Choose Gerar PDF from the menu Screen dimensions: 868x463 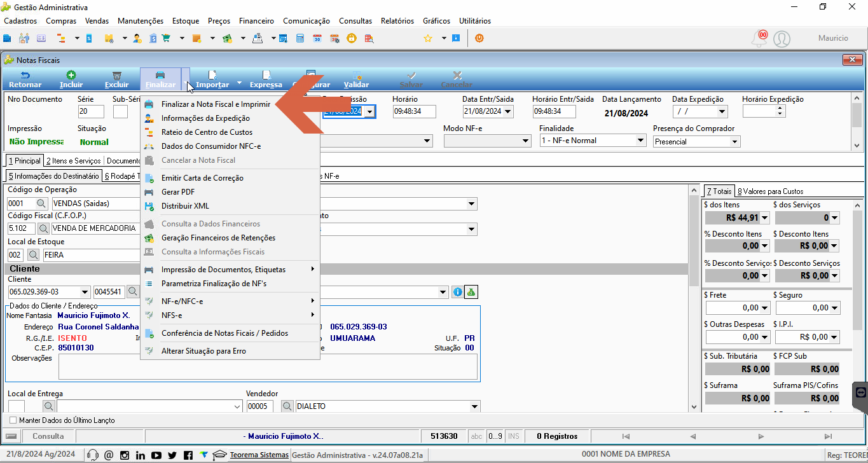[x=178, y=192]
